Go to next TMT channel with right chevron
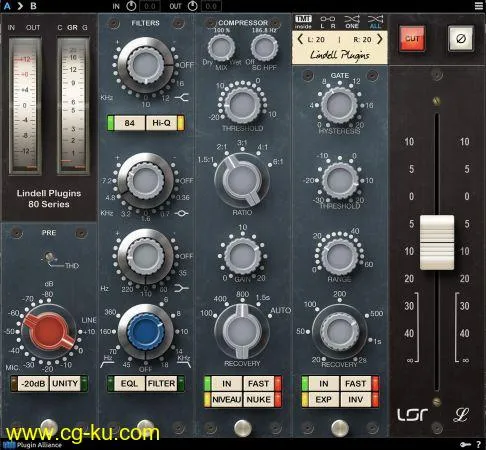486x450 pixels. click(x=380, y=39)
